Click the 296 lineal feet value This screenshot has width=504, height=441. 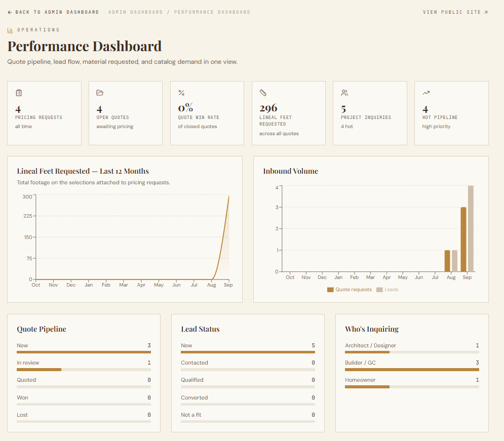pos(268,108)
